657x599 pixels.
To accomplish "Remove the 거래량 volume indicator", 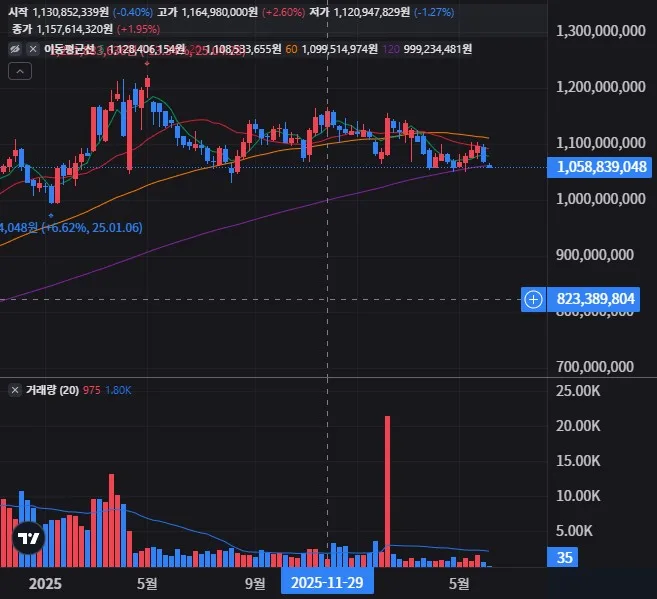I will click(x=15, y=390).
